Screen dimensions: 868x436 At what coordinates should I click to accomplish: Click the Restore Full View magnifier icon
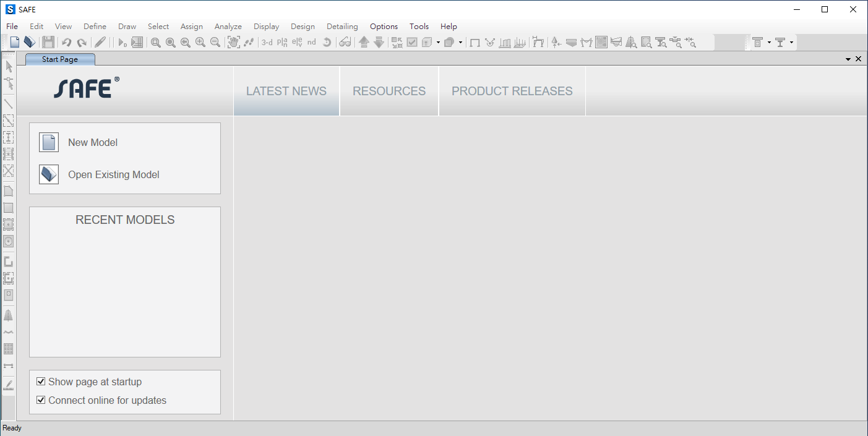click(x=170, y=42)
